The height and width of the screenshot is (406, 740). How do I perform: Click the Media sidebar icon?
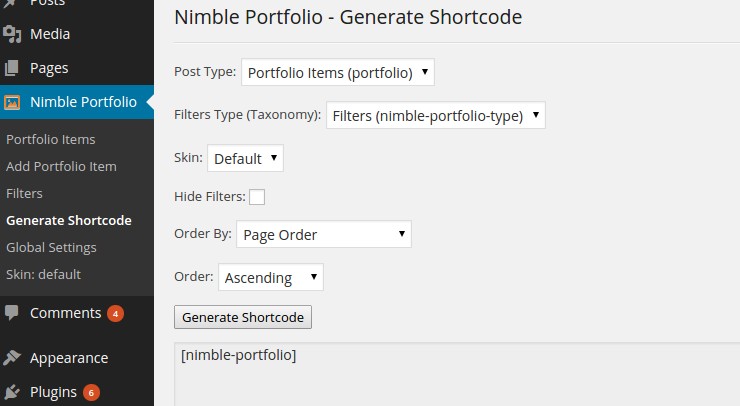click(x=12, y=34)
